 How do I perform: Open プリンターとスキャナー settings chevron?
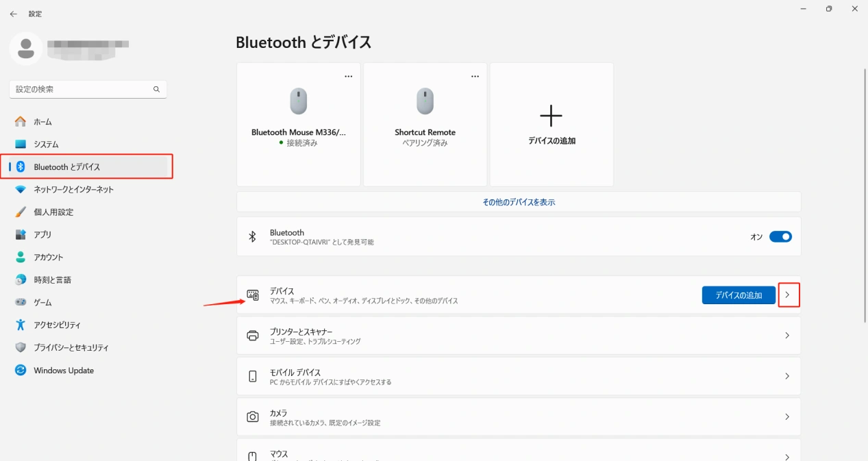tap(787, 336)
